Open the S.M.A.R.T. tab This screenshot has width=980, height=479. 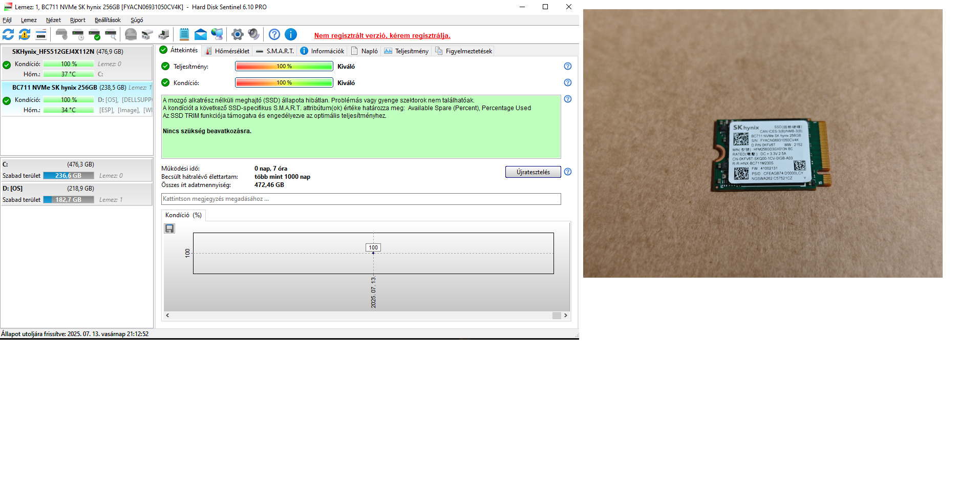click(x=275, y=51)
